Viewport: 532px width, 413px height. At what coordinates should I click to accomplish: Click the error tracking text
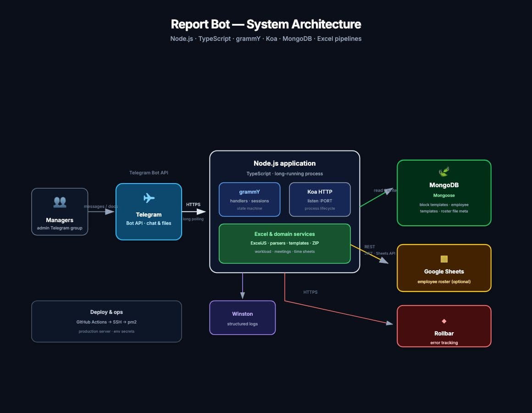(x=444, y=343)
